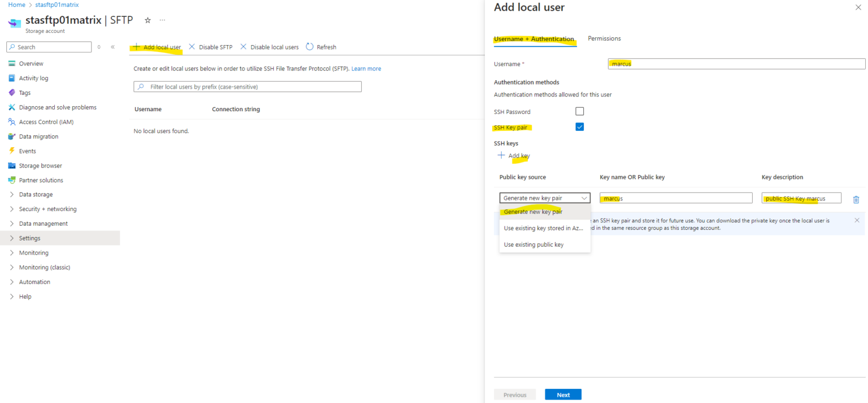
Task: Uncheck the SSH Key pair checkbox
Action: (x=579, y=127)
